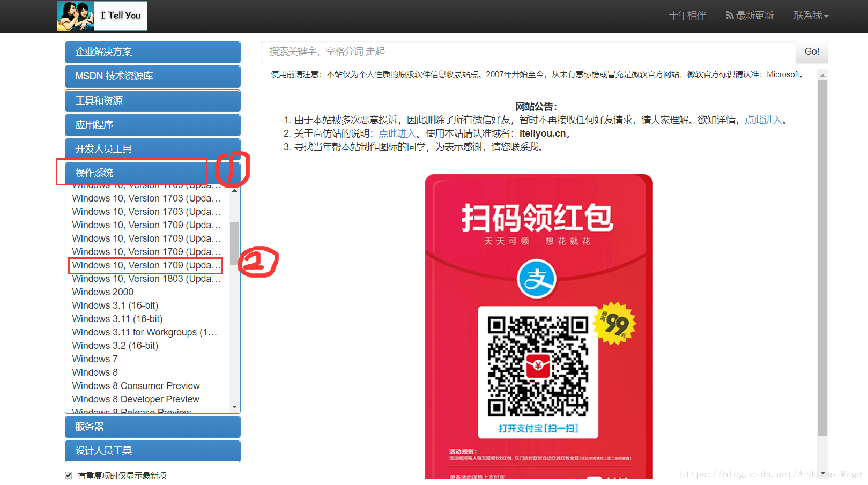
Task: Open the 企业解决方案 category
Action: (153, 52)
